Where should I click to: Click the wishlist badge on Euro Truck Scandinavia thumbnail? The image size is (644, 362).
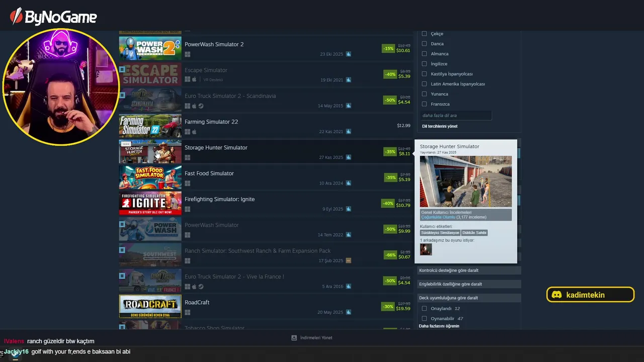click(122, 95)
